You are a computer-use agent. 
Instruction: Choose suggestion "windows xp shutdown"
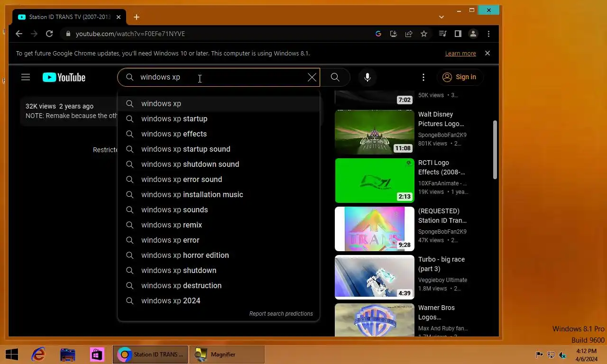tap(218, 270)
